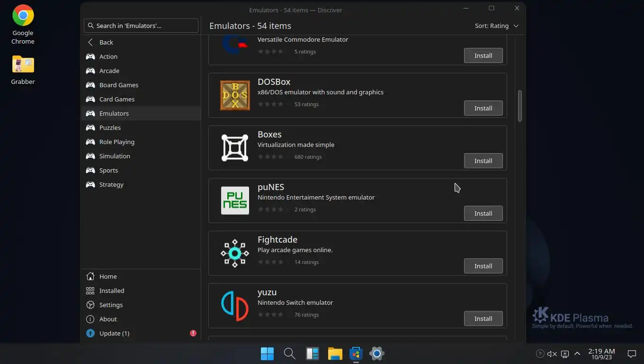Click the gamepad icon beside Arcade
Image resolution: width=644 pixels, height=364 pixels.
[x=90, y=71]
